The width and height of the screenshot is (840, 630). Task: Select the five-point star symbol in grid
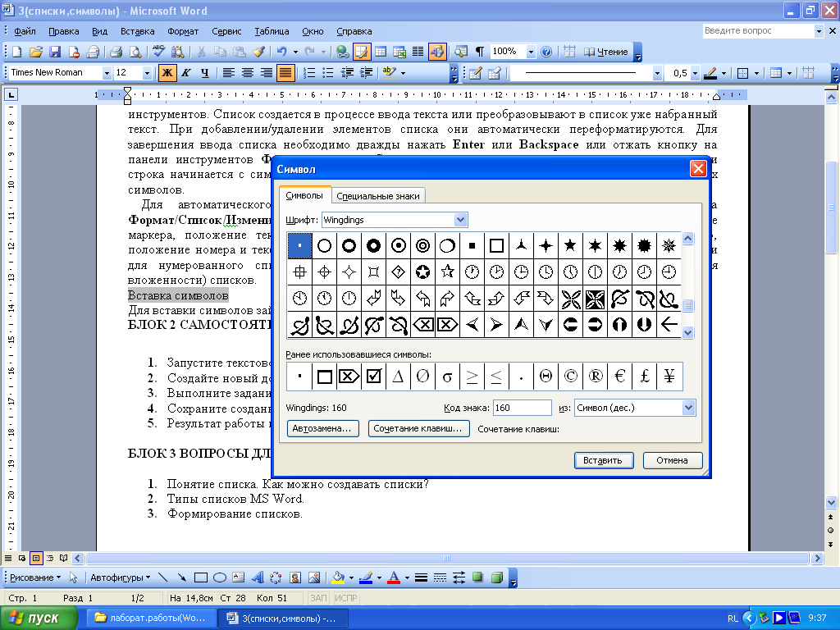pos(571,245)
